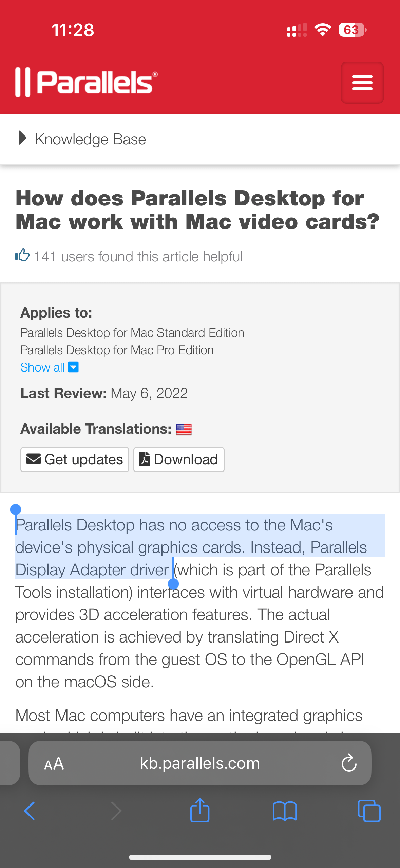Click the US flag translation icon

tap(184, 429)
